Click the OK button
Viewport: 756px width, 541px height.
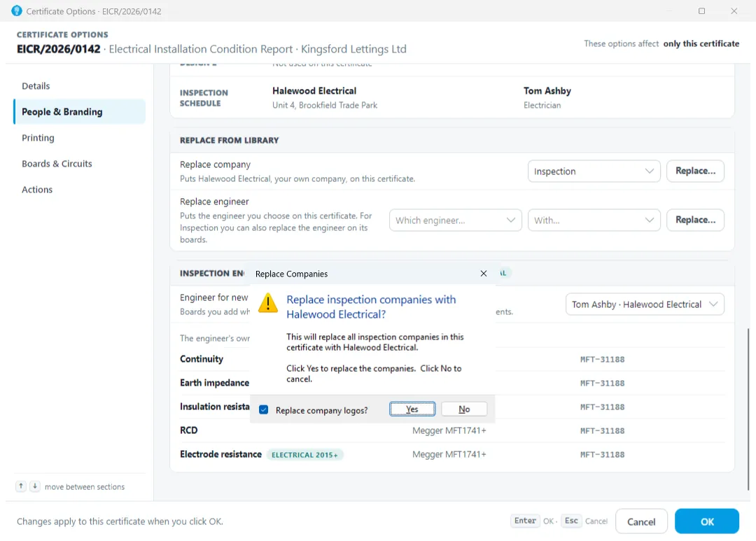click(707, 521)
